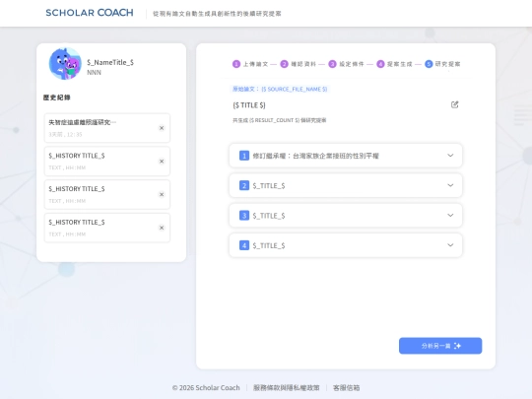
Task: Delete the 失智症 history record with its X
Action: click(x=162, y=128)
